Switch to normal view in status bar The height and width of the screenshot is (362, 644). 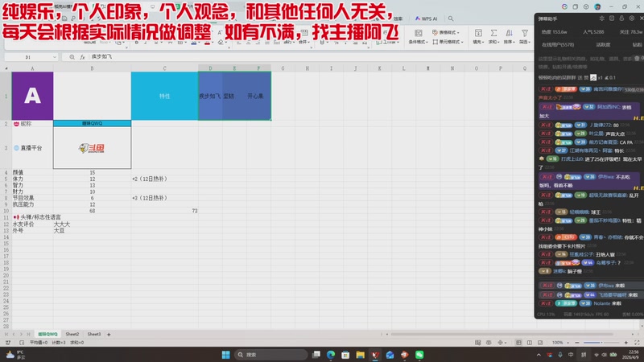518,343
